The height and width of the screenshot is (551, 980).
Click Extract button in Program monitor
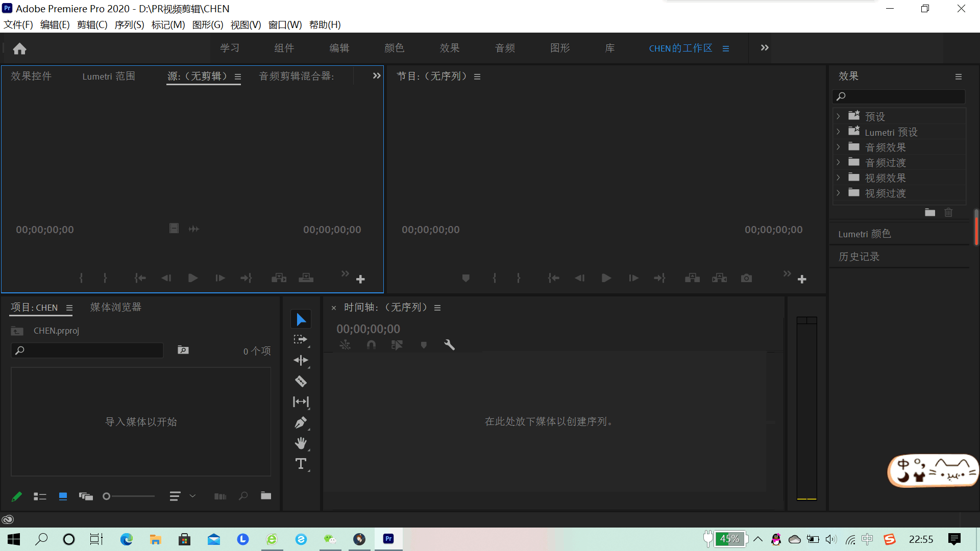click(719, 278)
